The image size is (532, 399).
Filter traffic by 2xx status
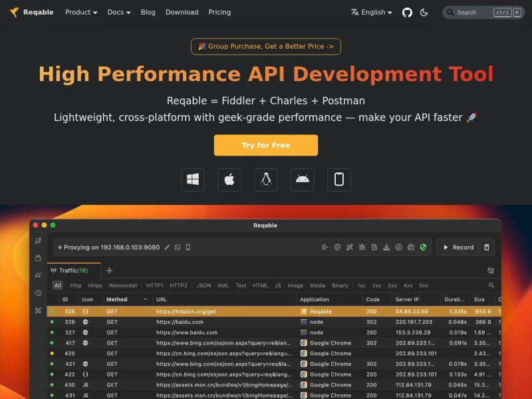tap(376, 285)
